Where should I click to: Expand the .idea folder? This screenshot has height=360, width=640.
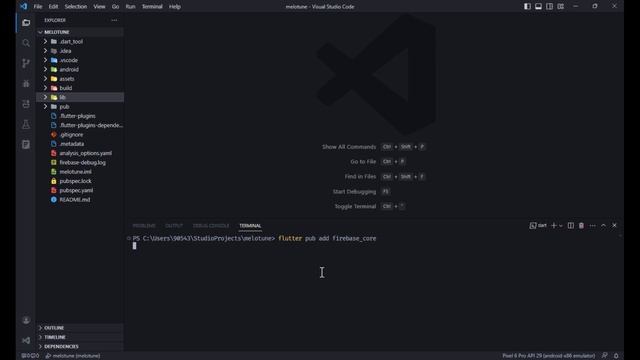80,51
